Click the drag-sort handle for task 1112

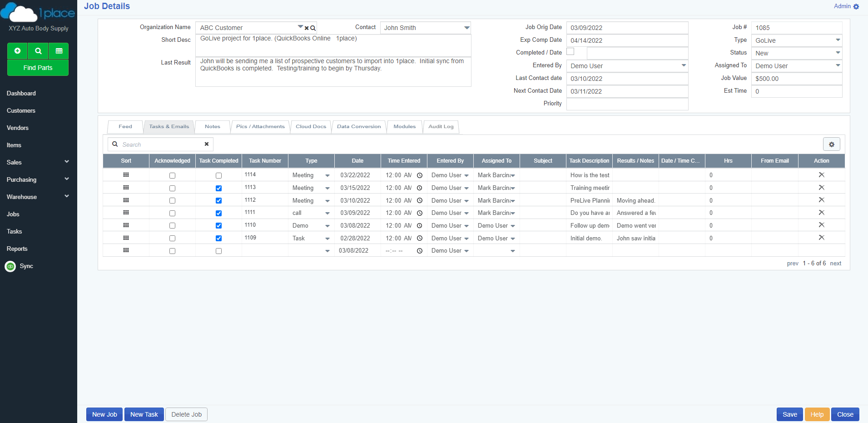tap(126, 200)
